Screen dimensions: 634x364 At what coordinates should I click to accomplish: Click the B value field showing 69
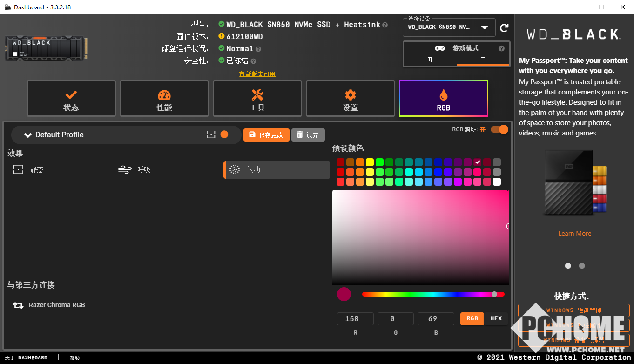coord(436,319)
